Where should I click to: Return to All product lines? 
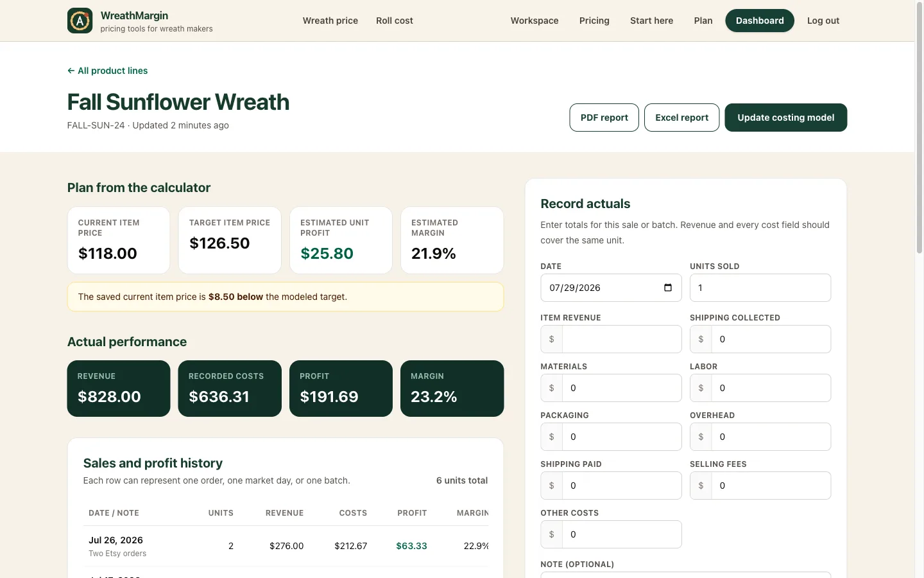click(x=107, y=71)
